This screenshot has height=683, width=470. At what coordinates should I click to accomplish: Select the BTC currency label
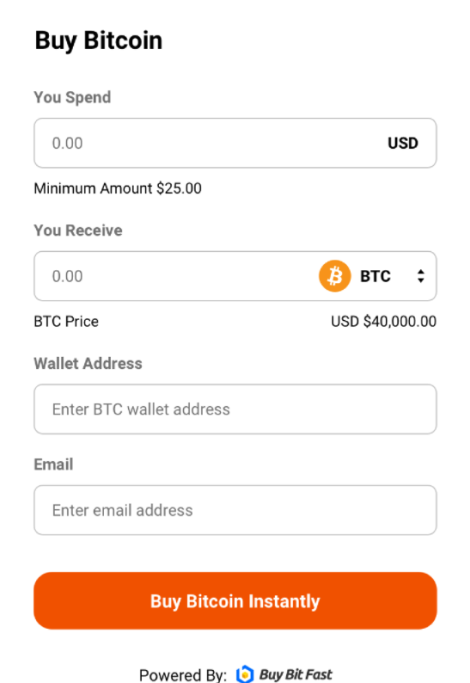tap(375, 276)
